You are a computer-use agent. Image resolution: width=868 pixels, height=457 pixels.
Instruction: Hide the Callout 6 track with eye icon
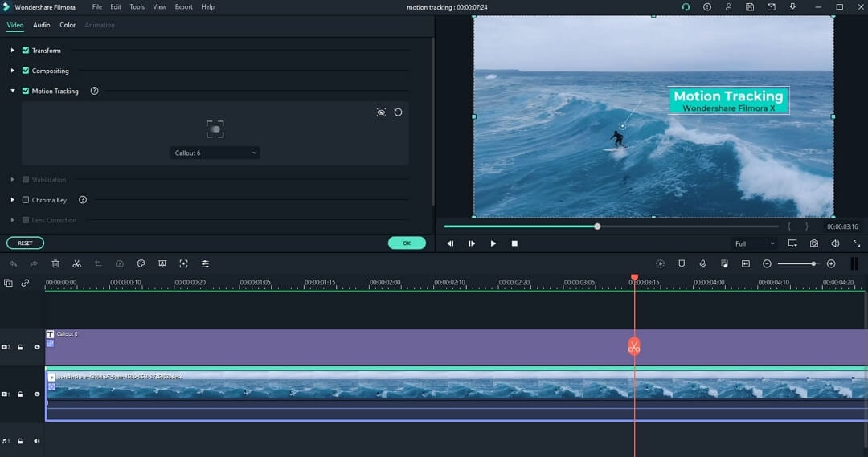(37, 347)
